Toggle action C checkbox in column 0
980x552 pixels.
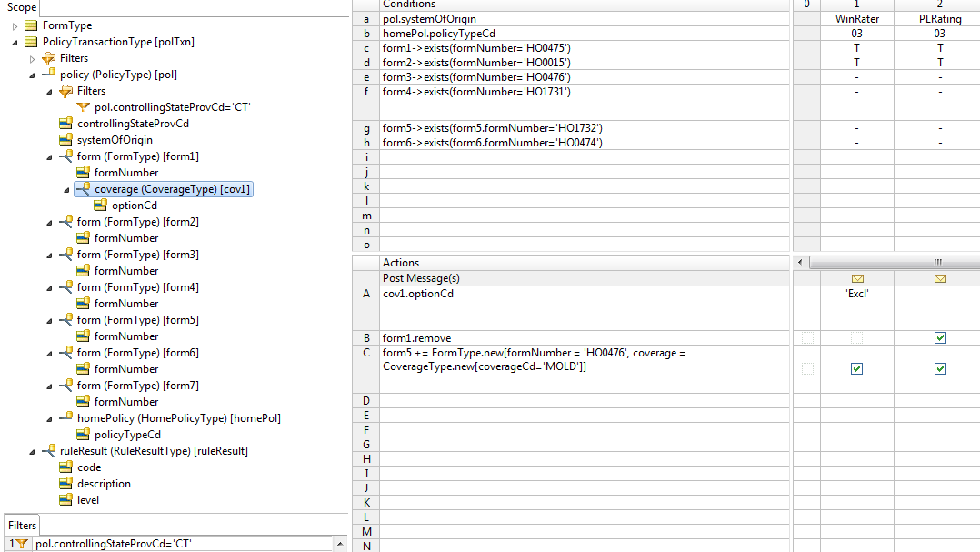click(x=807, y=369)
